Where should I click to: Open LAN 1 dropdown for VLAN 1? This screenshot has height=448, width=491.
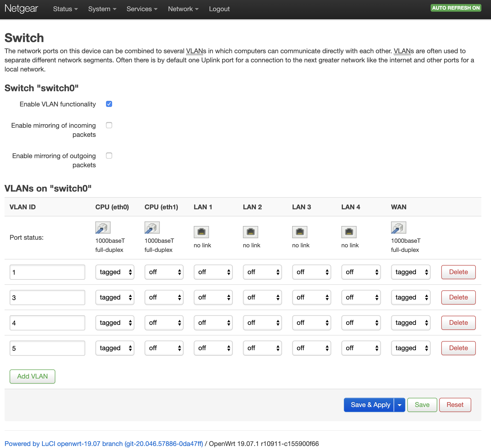pyautogui.click(x=213, y=272)
